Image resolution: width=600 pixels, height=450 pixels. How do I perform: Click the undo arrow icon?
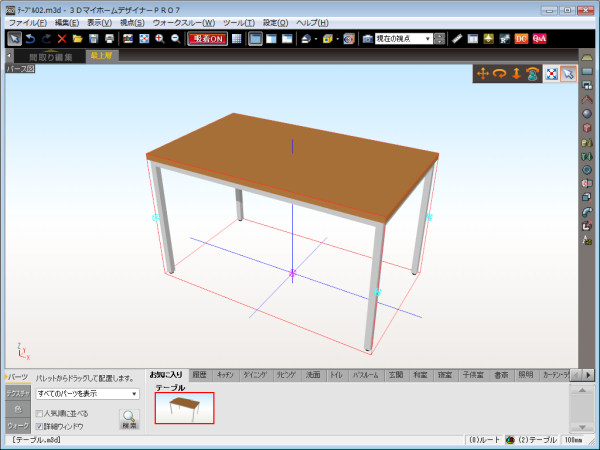tap(30, 38)
